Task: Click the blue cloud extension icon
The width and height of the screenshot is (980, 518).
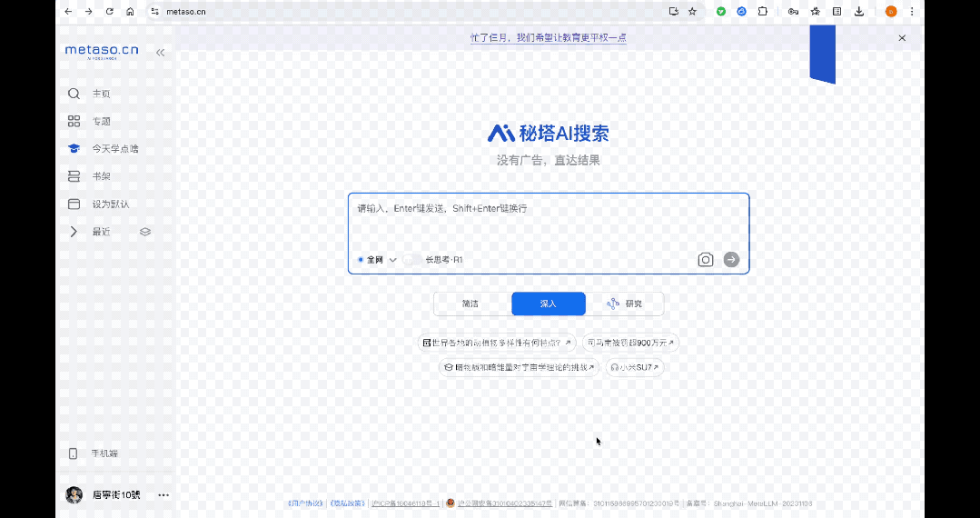Action: pyautogui.click(x=742, y=11)
